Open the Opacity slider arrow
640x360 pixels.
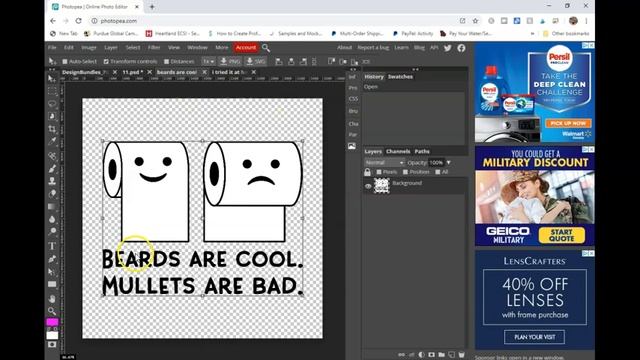[x=449, y=162]
